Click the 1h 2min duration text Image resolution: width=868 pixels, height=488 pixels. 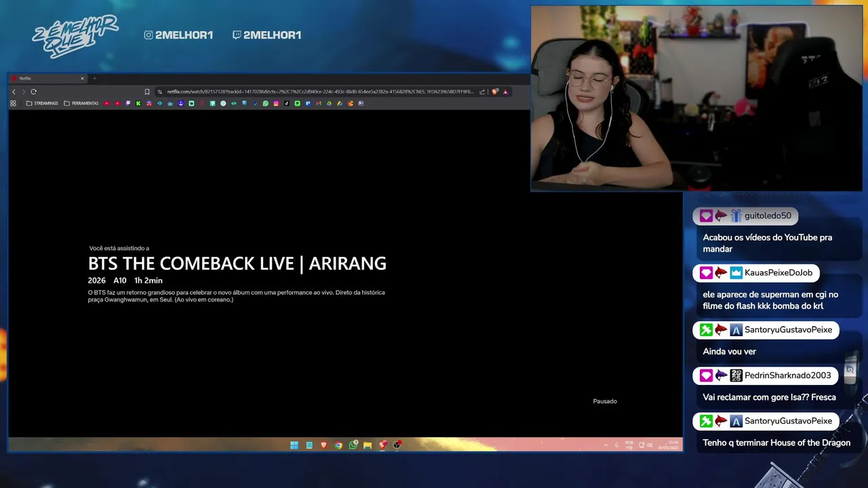(149, 281)
